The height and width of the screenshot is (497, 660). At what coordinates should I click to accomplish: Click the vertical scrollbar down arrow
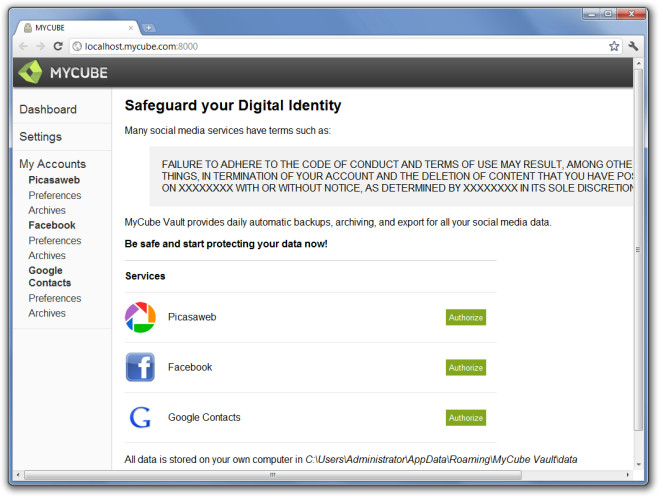tap(639, 465)
